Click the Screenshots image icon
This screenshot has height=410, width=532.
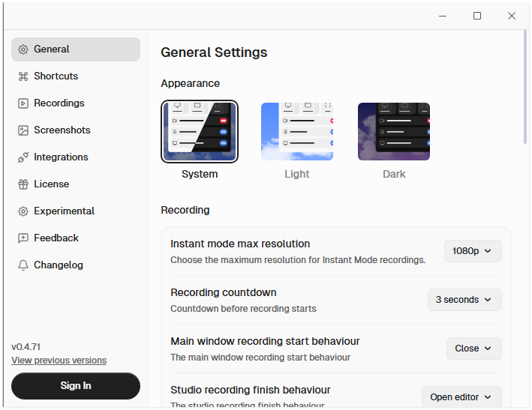pos(23,130)
